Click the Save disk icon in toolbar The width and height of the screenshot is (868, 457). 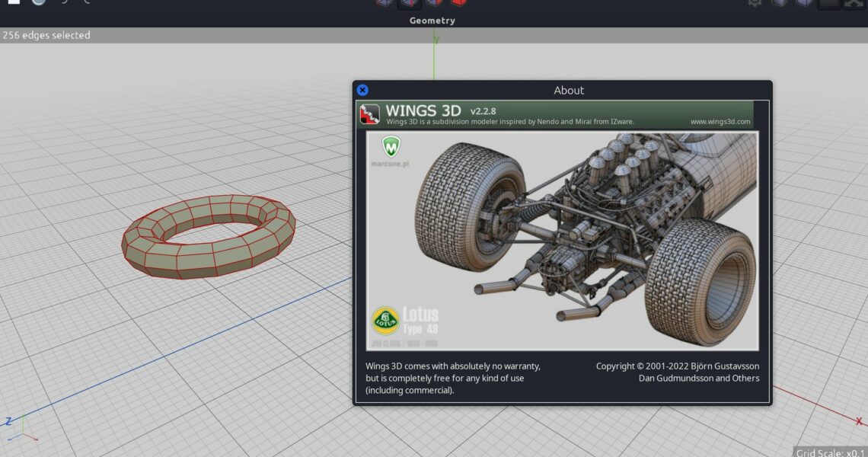click(x=39, y=2)
